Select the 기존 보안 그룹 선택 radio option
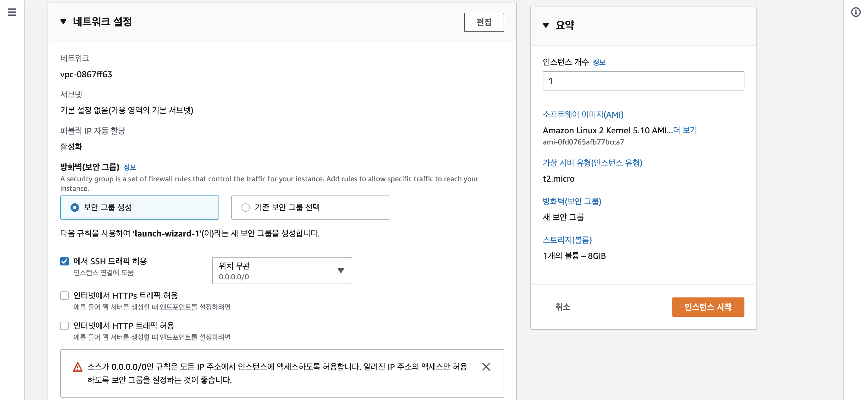This screenshot has height=400, width=868. pyautogui.click(x=310, y=208)
